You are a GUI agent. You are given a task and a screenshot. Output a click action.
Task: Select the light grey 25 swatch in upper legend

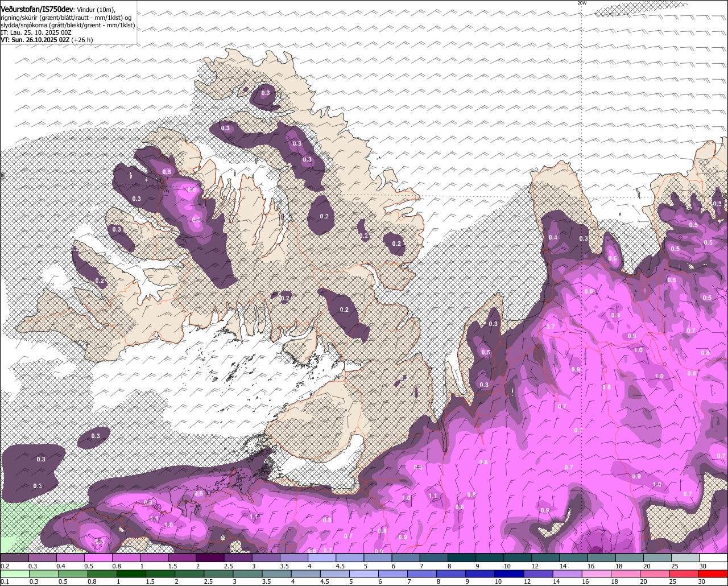[685, 558]
